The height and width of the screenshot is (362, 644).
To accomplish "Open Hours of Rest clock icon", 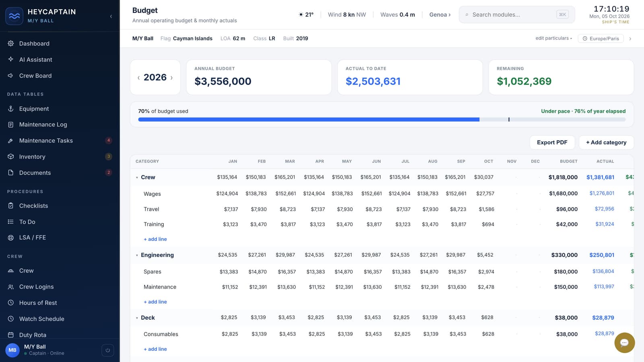I will point(11,303).
